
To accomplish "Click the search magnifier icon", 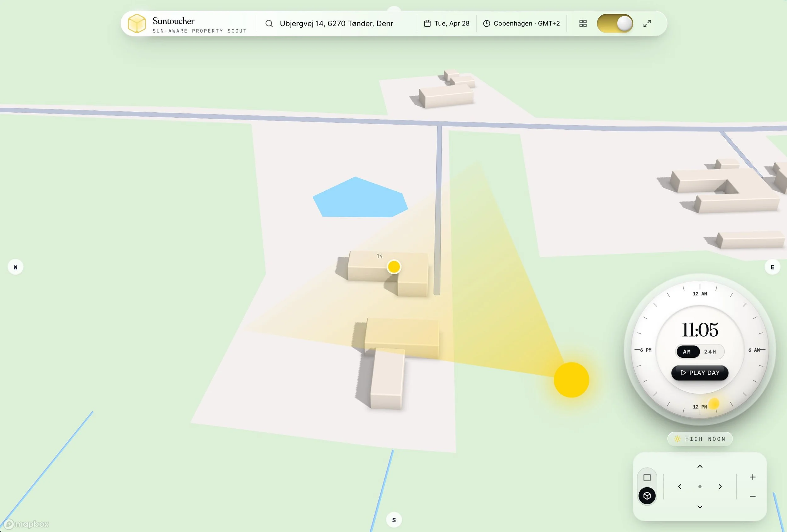I will 269,23.
